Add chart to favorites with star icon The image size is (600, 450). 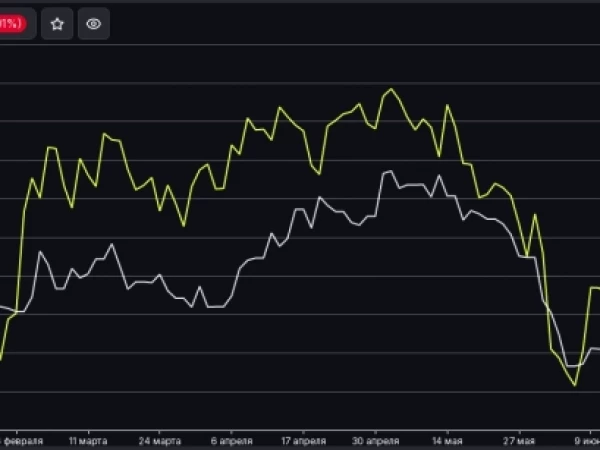tap(57, 24)
